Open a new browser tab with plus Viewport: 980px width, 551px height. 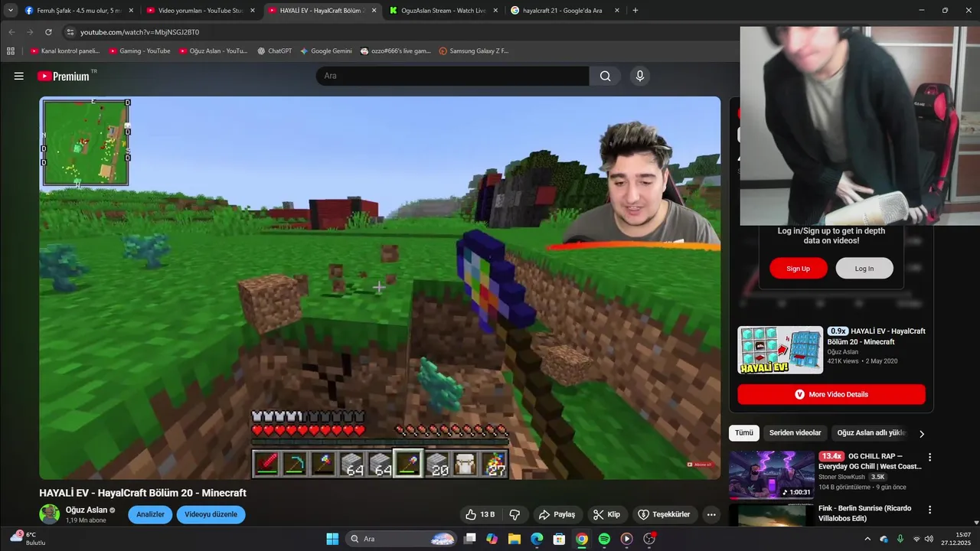(x=635, y=11)
